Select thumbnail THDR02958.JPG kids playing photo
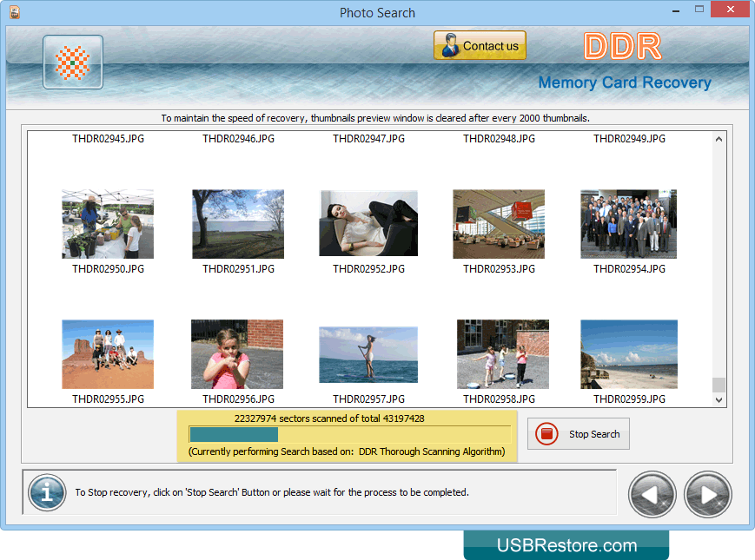The height and width of the screenshot is (560, 755). click(x=503, y=354)
